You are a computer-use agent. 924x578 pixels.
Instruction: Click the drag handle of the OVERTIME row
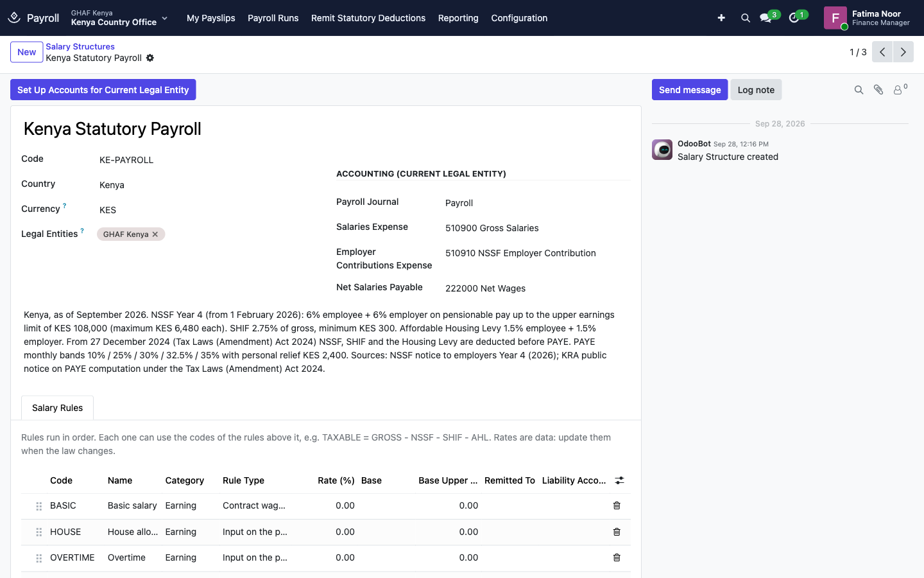[x=39, y=558]
